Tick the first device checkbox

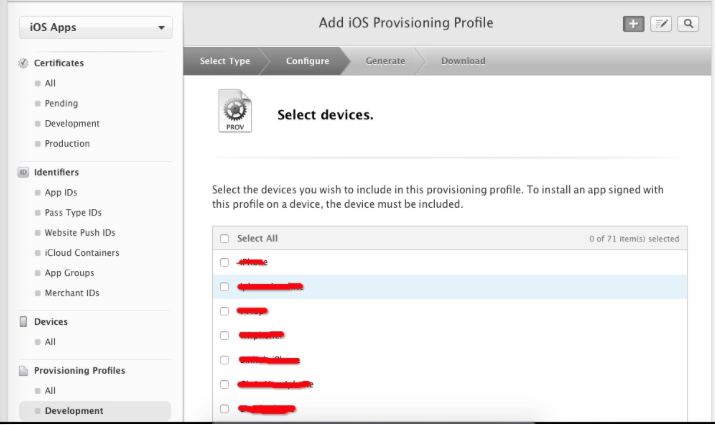[x=225, y=262]
